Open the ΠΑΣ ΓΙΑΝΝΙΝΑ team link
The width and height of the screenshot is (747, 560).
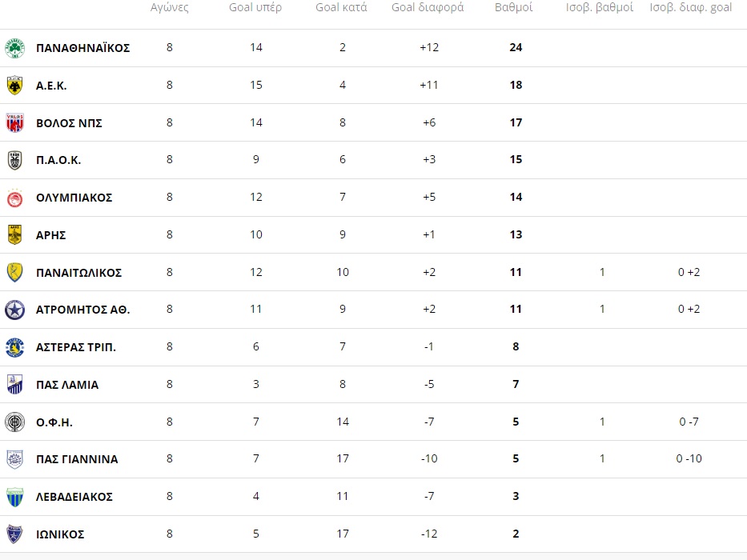tap(77, 459)
